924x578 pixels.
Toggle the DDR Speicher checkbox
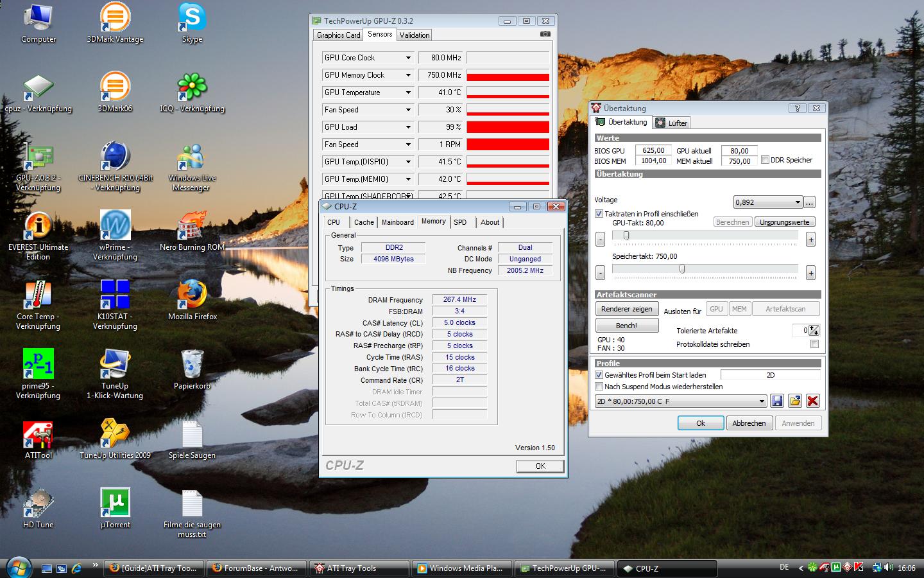click(765, 160)
